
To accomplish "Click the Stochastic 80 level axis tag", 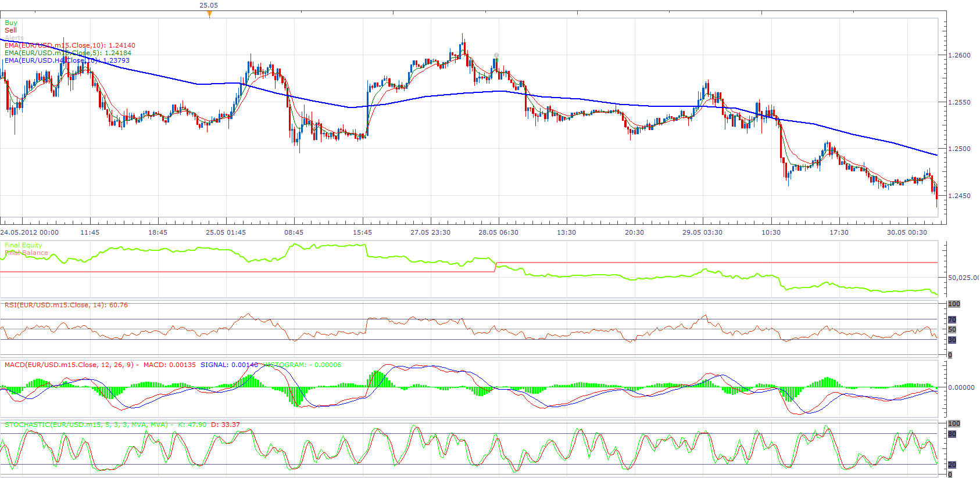I will [x=952, y=434].
